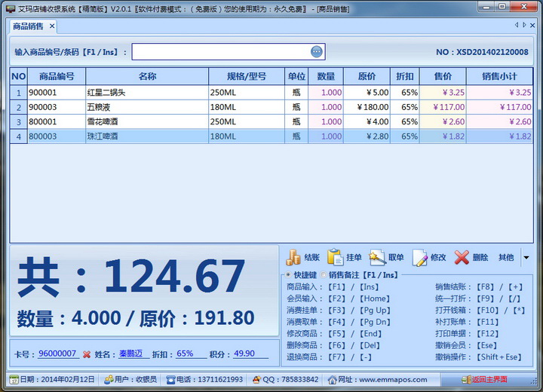The width and height of the screenshot is (543, 392).
Task: Click quantity cell of 雪花啤酒 row
Action: point(326,121)
